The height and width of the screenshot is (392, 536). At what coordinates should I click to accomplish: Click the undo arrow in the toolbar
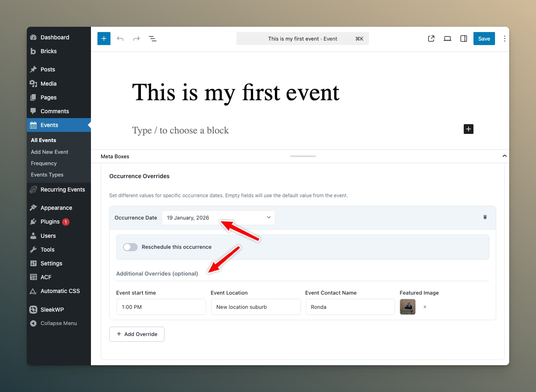pyautogui.click(x=120, y=39)
